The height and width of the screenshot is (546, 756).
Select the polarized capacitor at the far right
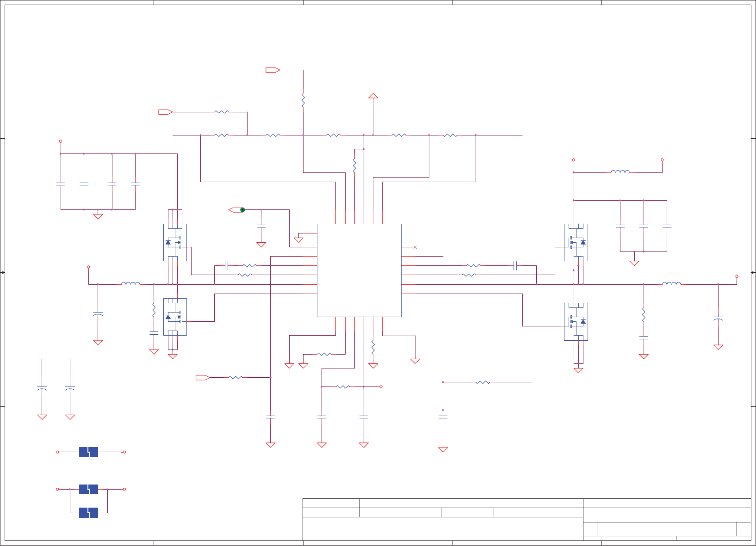718,319
